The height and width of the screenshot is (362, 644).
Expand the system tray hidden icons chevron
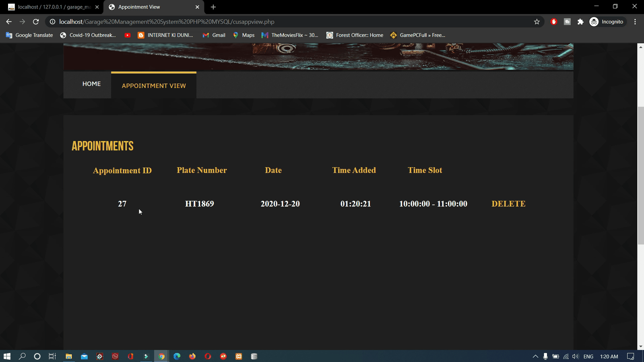pos(535,356)
